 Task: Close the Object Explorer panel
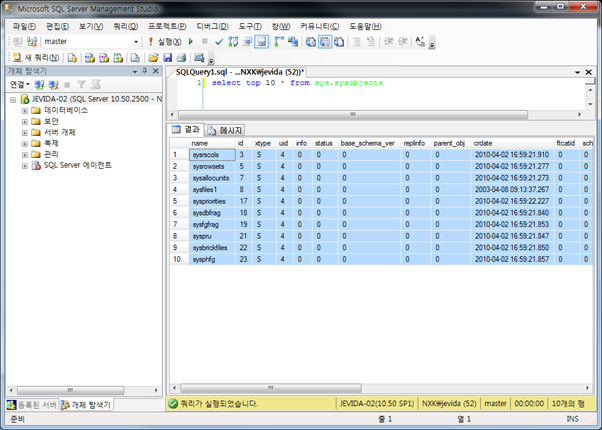[155, 71]
